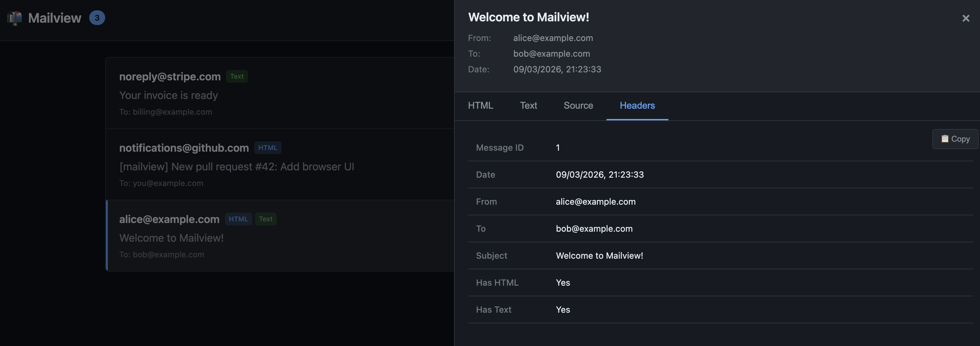Click 'To: bob@example.com' in the email list
Image resolution: width=980 pixels, height=346 pixels.
[162, 255]
